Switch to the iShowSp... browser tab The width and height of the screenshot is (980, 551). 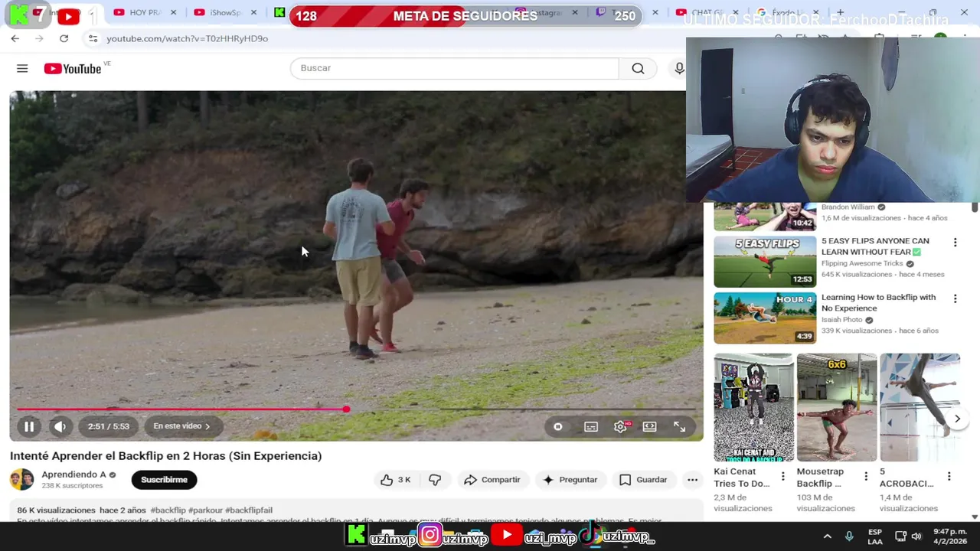pyautogui.click(x=225, y=12)
